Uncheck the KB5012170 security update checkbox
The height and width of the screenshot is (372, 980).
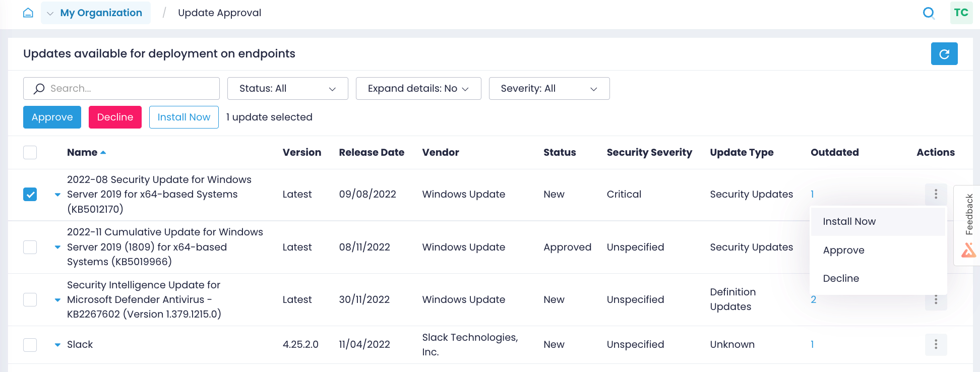point(30,194)
